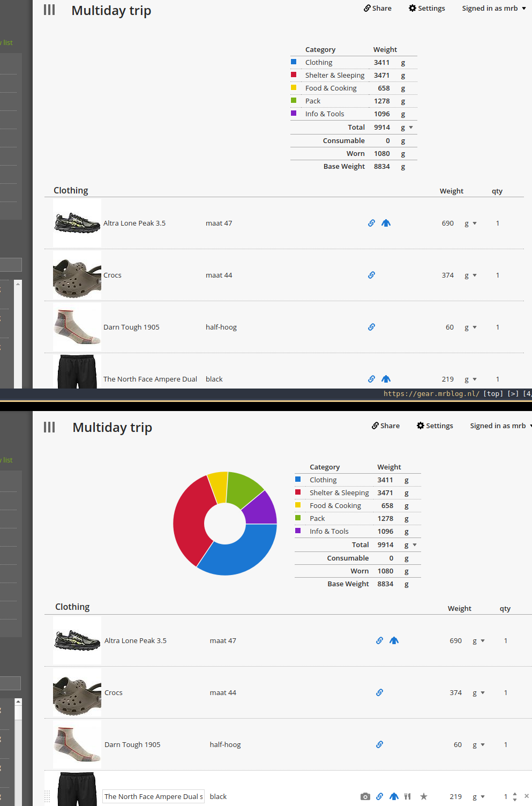Click Altra Lone Peak link icon, upper pane
Viewport: 532px width, 806px height.
pos(371,223)
